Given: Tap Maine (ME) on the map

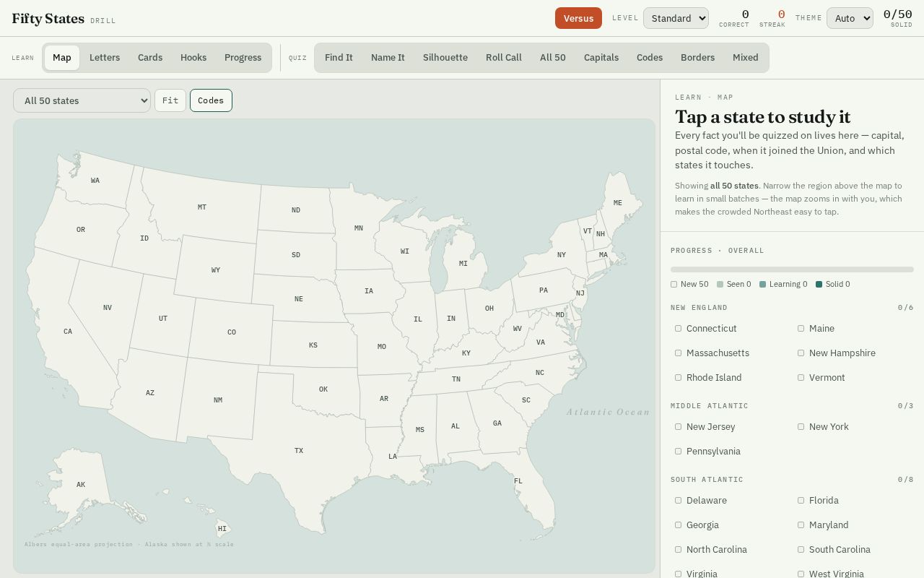Looking at the screenshot, I should (618, 203).
